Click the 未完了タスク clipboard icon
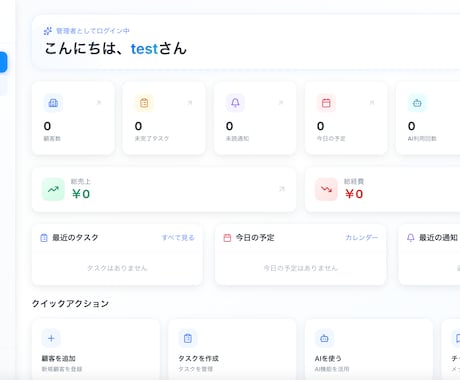Image resolution: width=460 pixels, height=380 pixels. 144,103
